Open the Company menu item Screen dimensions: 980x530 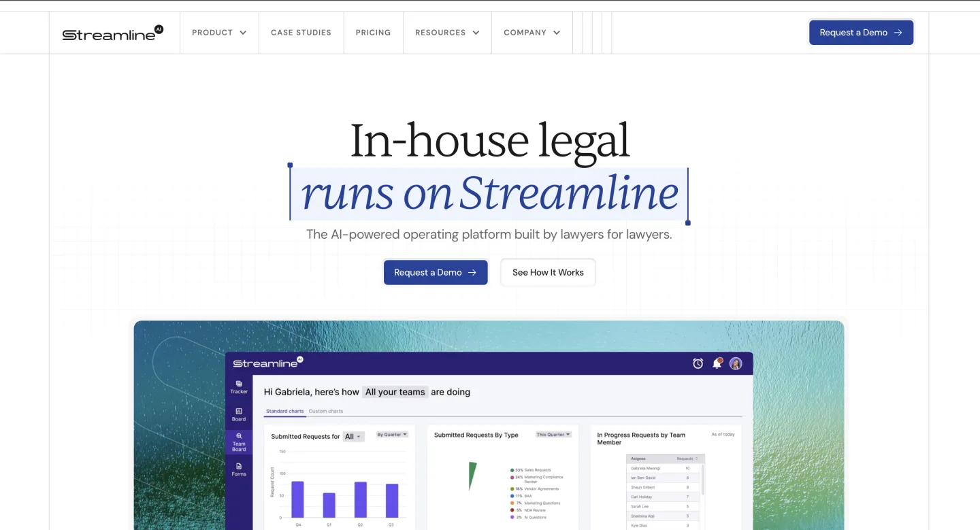click(532, 33)
